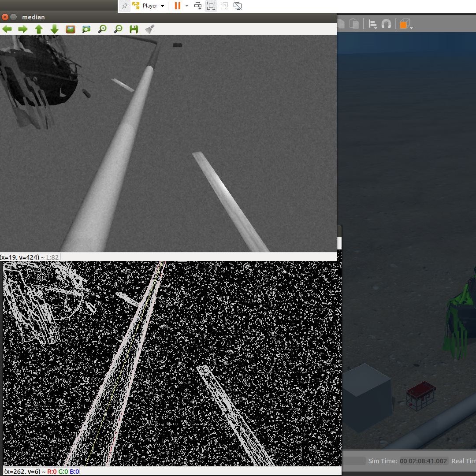Screen dimensions: 476x476
Task: Close the median window
Action: [x=5, y=17]
